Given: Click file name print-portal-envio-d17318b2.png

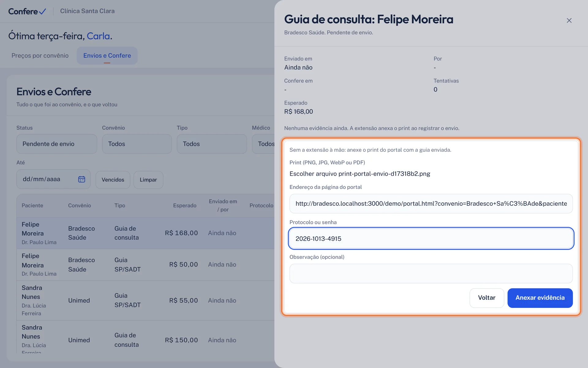Looking at the screenshot, I should (x=384, y=174).
